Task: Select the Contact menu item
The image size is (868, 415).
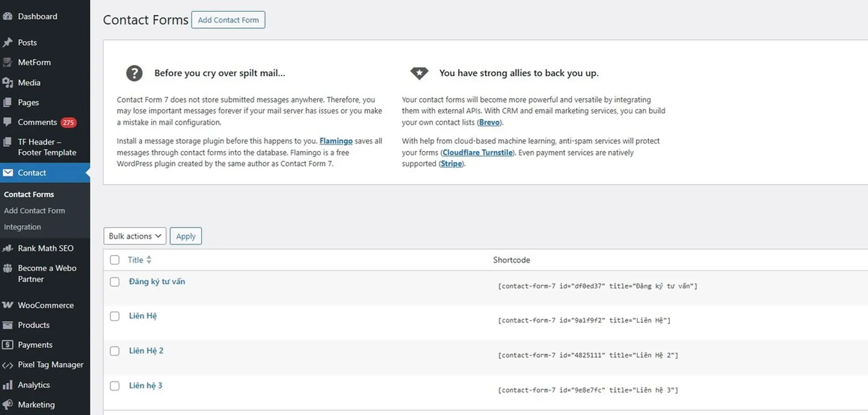Action: pos(45,173)
